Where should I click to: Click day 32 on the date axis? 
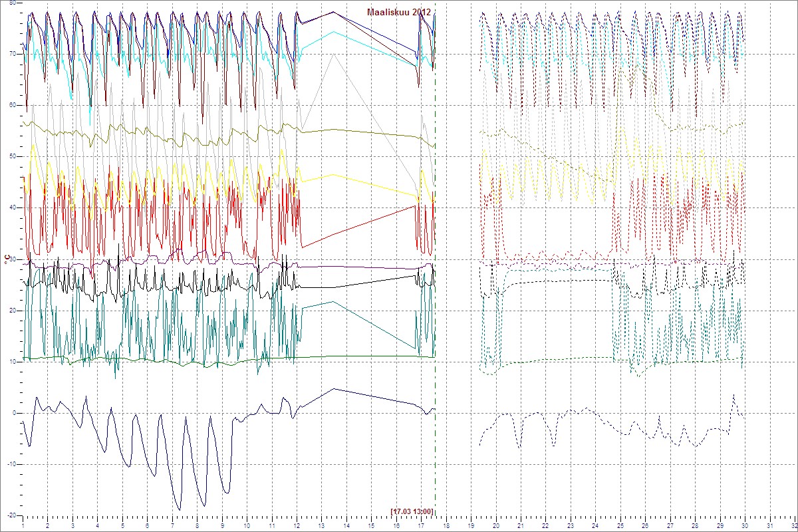pos(793,525)
